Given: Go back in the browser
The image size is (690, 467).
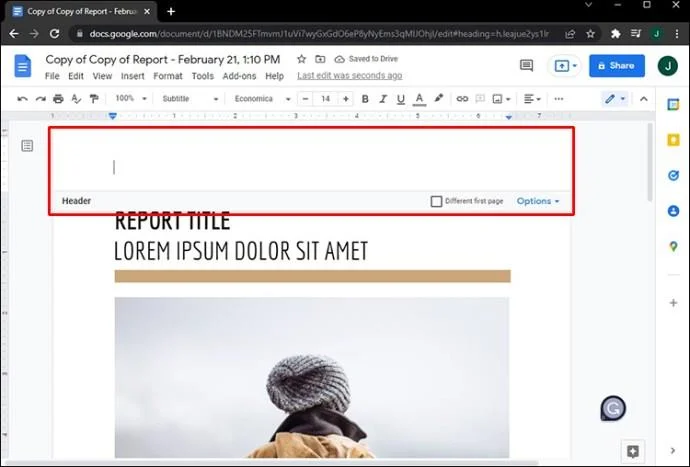Looking at the screenshot, I should 14,33.
